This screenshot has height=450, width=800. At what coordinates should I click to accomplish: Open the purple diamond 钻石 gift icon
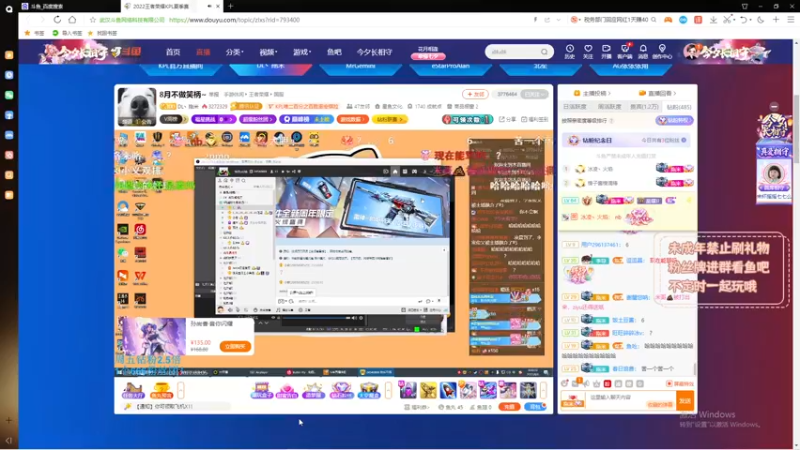click(341, 391)
